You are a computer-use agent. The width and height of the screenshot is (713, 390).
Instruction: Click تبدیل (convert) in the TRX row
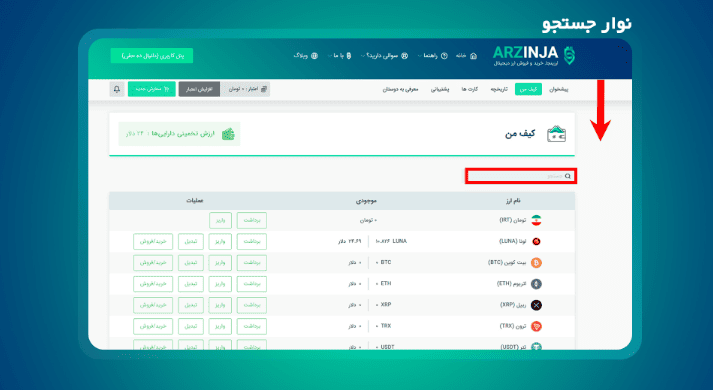(191, 326)
